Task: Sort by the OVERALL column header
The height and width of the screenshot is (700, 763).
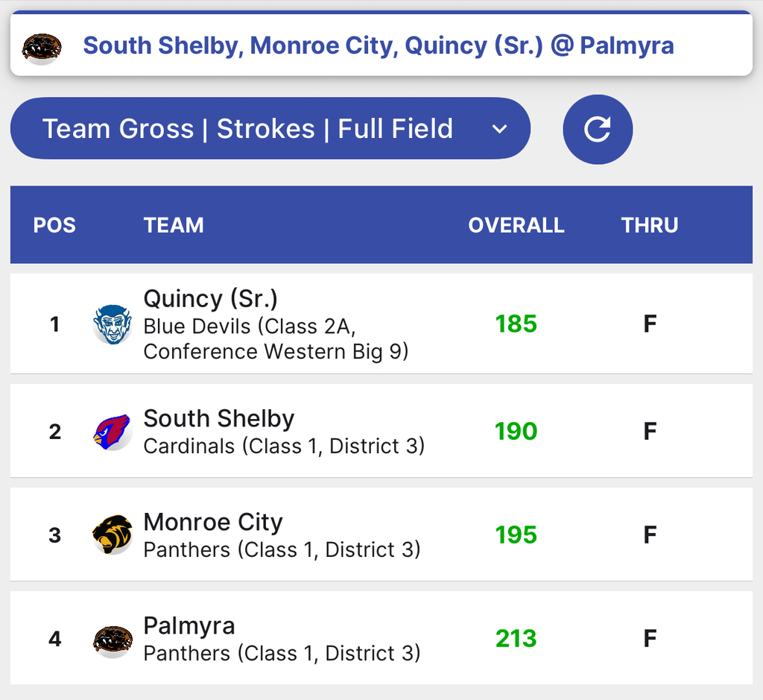Action: pos(516,225)
